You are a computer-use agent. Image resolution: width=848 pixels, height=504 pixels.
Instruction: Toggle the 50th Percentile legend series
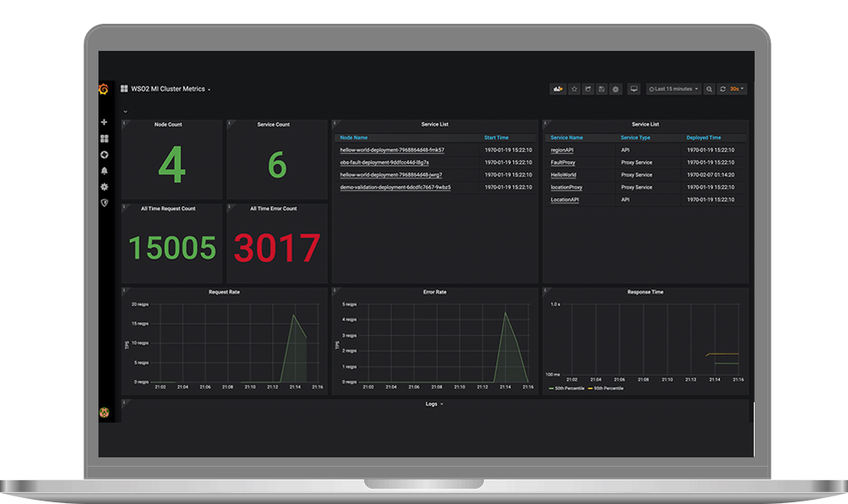click(x=564, y=388)
